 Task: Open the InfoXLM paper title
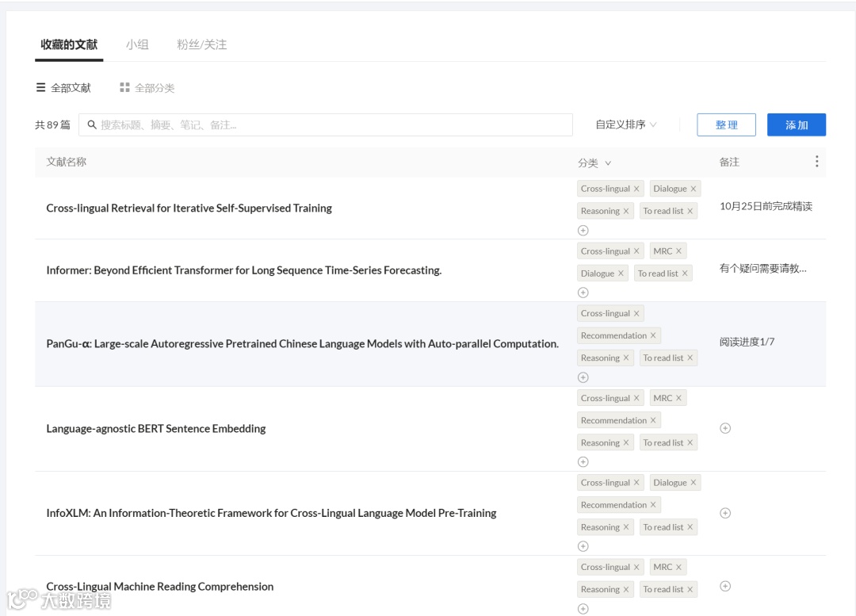coord(271,514)
